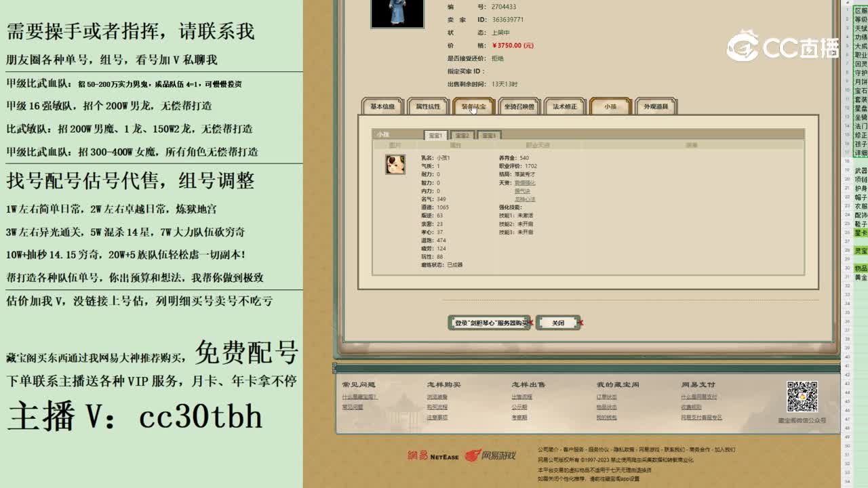
Task: Select the 宝宝3 sub-tab
Action: point(489,136)
